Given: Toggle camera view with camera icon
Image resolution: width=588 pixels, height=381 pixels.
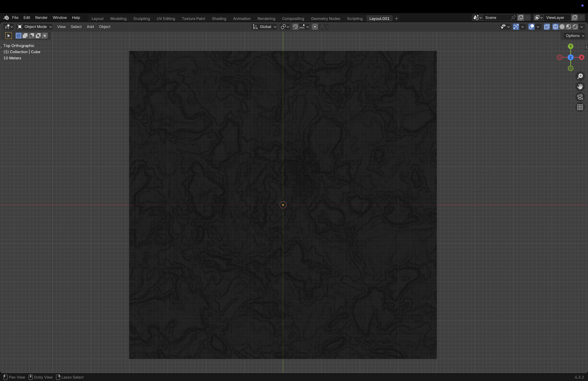Looking at the screenshot, I should click(x=580, y=97).
